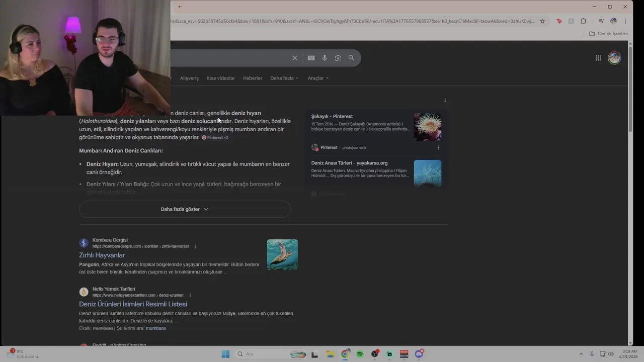Open AI overview three-dot options
Screen dimensions: 644x362
coord(445,100)
